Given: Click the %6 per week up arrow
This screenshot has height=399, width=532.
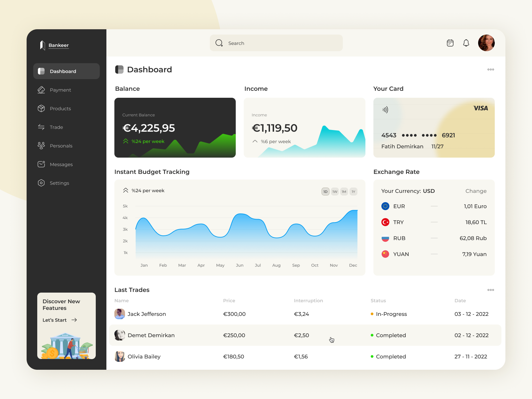Looking at the screenshot, I should click(x=255, y=141).
